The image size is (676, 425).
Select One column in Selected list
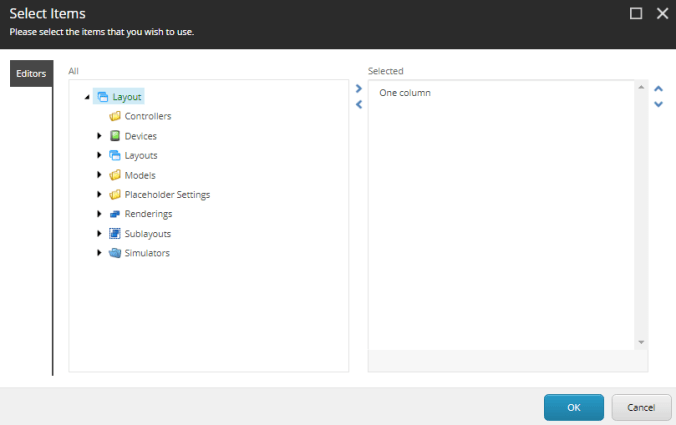point(405,93)
